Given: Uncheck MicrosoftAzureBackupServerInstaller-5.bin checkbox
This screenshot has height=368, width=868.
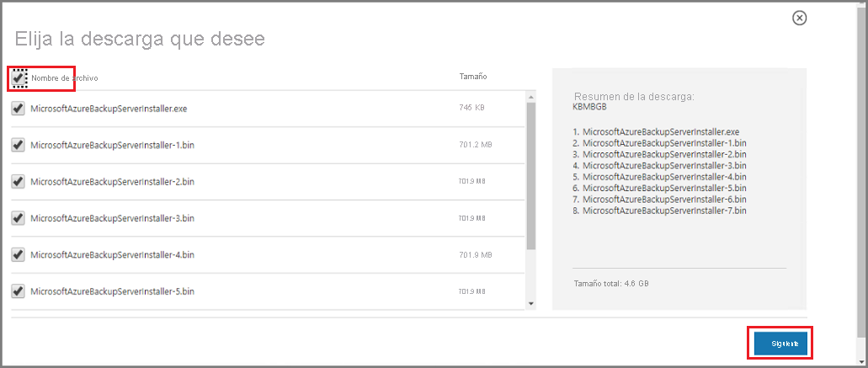Looking at the screenshot, I should click(19, 291).
